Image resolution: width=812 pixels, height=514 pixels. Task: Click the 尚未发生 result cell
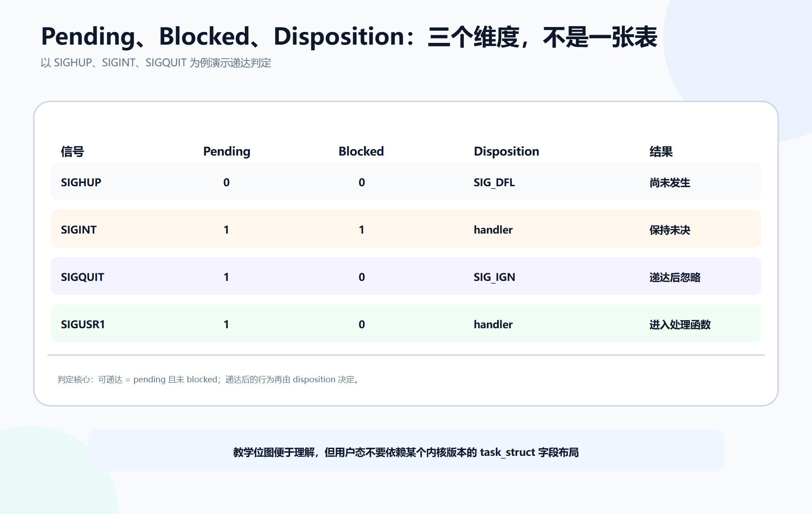(x=670, y=183)
